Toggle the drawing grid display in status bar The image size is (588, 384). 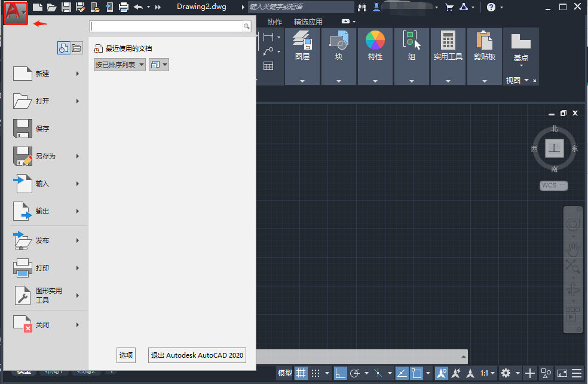tap(301, 373)
